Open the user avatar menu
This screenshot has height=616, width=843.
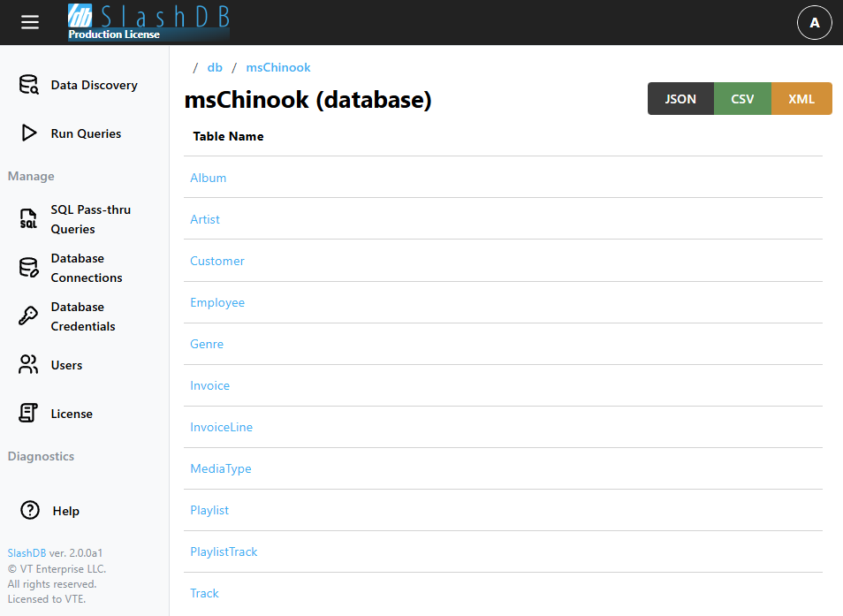pos(814,23)
